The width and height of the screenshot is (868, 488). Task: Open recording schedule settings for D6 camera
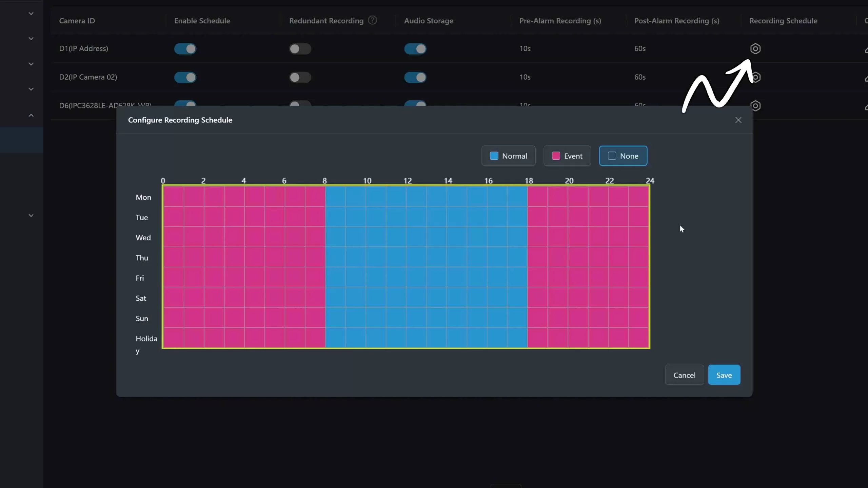(x=755, y=106)
